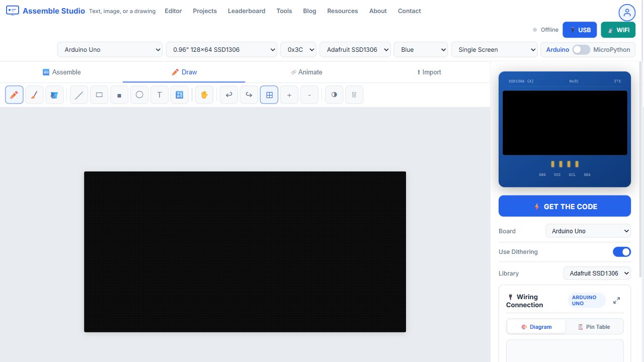644x362 pixels.
Task: Open the Single Screen dropdown
Action: [495, 50]
